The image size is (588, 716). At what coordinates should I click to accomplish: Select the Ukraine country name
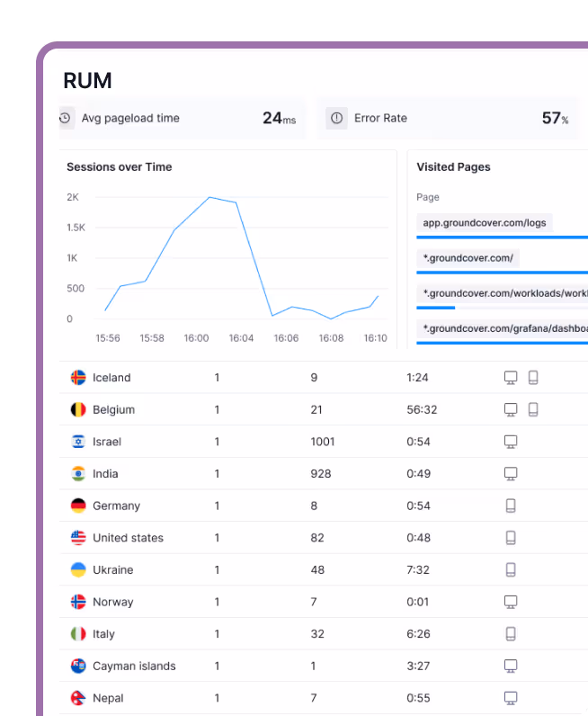coord(112,570)
